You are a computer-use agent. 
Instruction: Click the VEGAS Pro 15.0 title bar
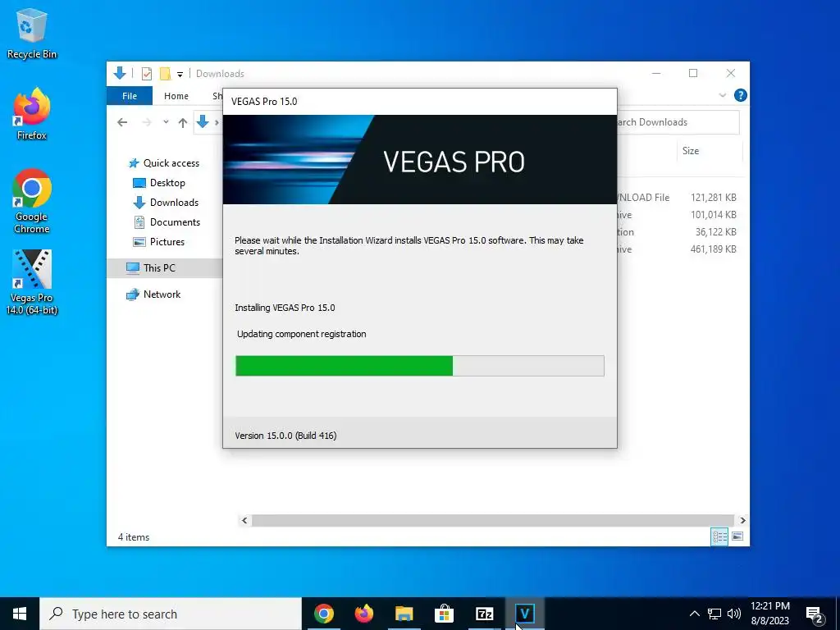pyautogui.click(x=419, y=102)
